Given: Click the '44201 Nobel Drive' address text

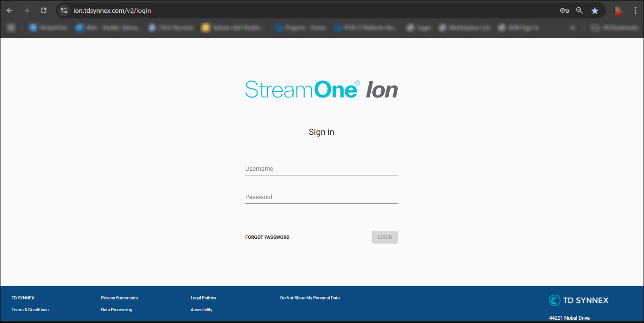Looking at the screenshot, I should tap(569, 318).
